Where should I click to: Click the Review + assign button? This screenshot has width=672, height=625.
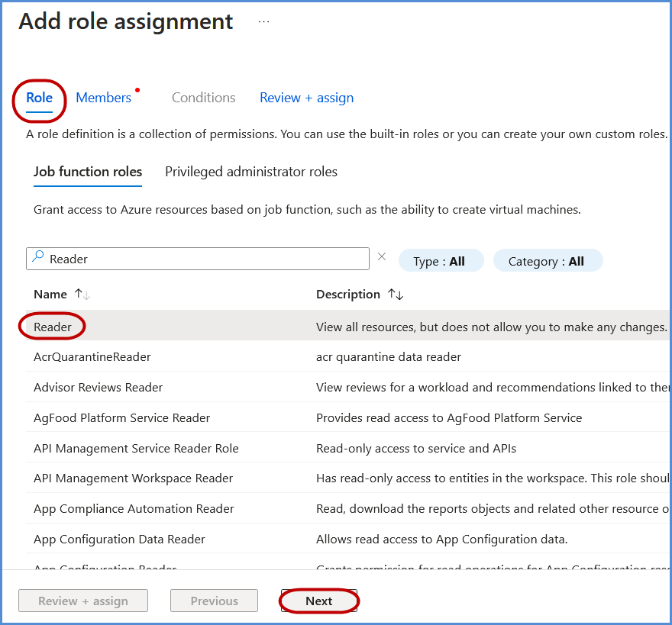tap(83, 601)
